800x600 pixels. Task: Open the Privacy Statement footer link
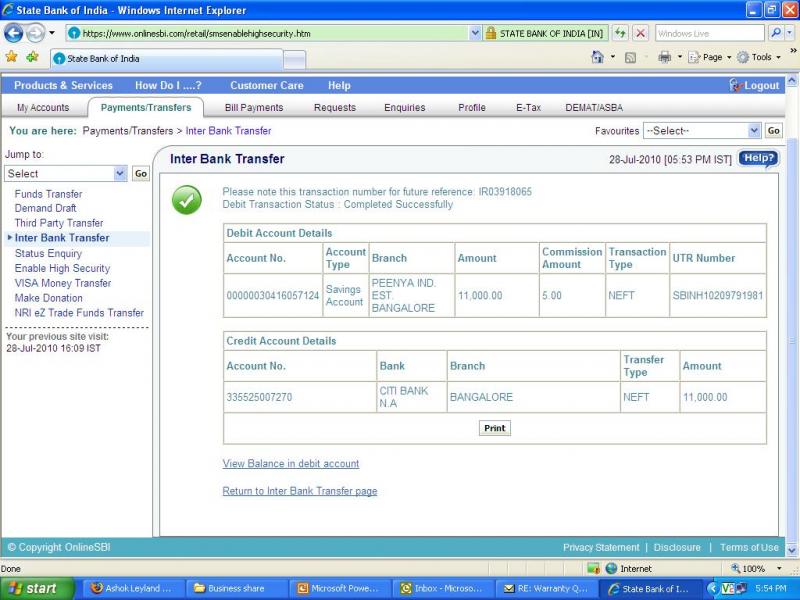tap(601, 547)
